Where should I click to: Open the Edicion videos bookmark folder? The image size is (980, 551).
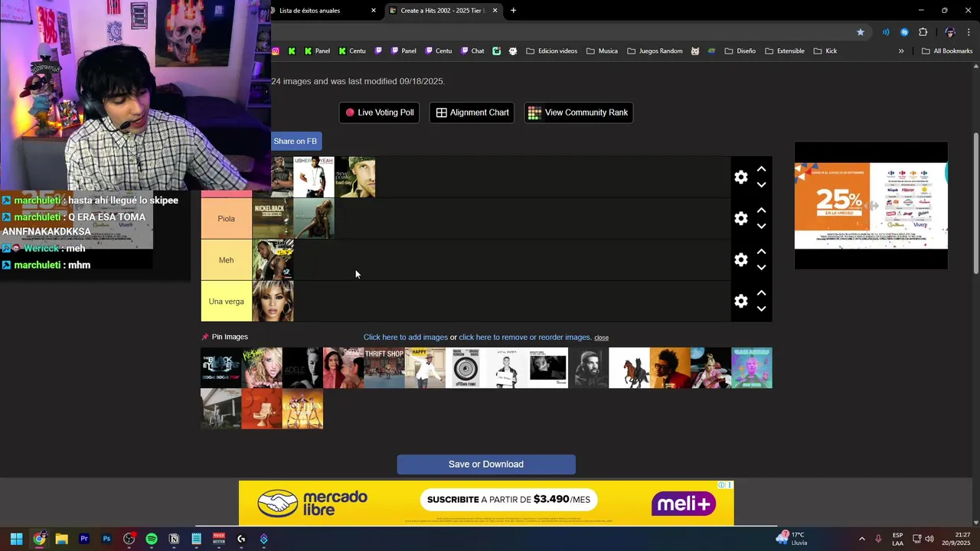coord(551,51)
